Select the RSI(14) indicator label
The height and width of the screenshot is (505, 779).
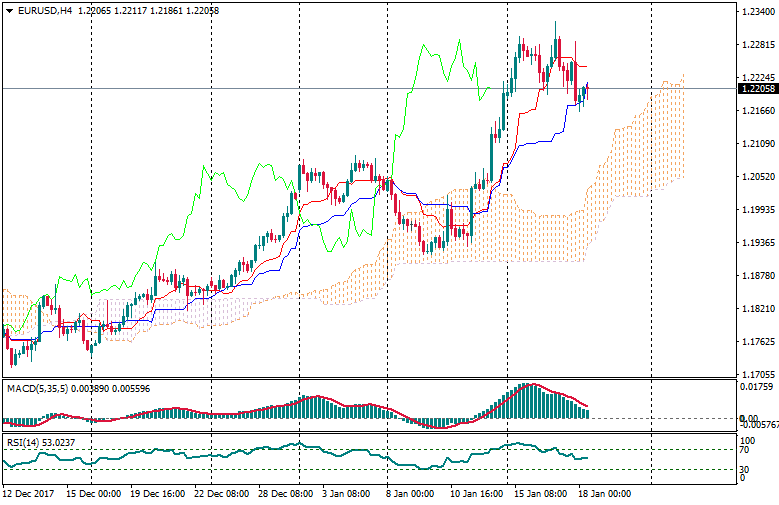(23, 441)
